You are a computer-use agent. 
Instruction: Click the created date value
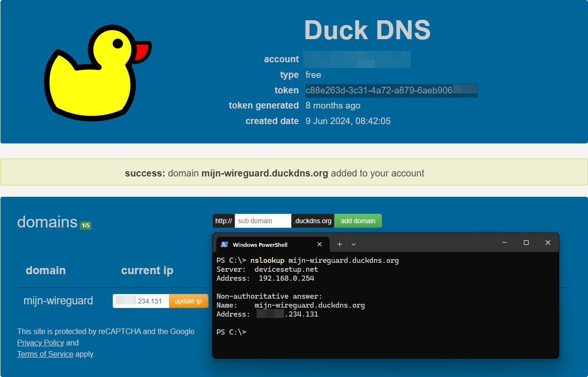click(348, 121)
